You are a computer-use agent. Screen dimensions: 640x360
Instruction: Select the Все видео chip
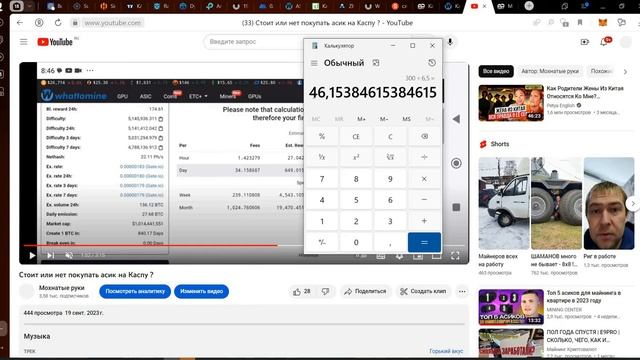(x=496, y=71)
